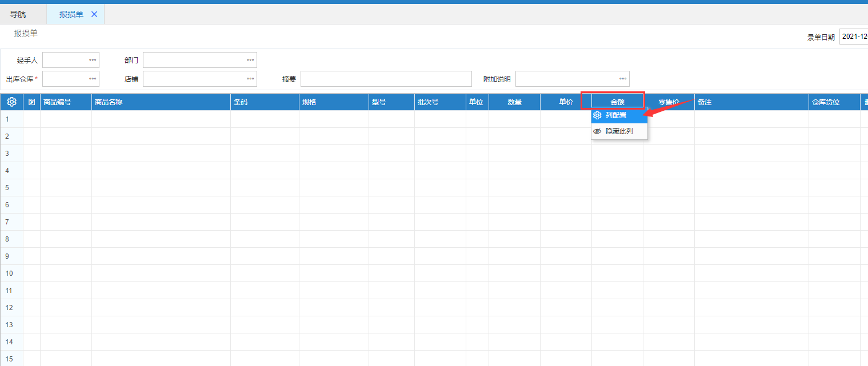The height and width of the screenshot is (366, 868).
Task: Open 附加说明 ellipsis picker
Action: click(622, 79)
